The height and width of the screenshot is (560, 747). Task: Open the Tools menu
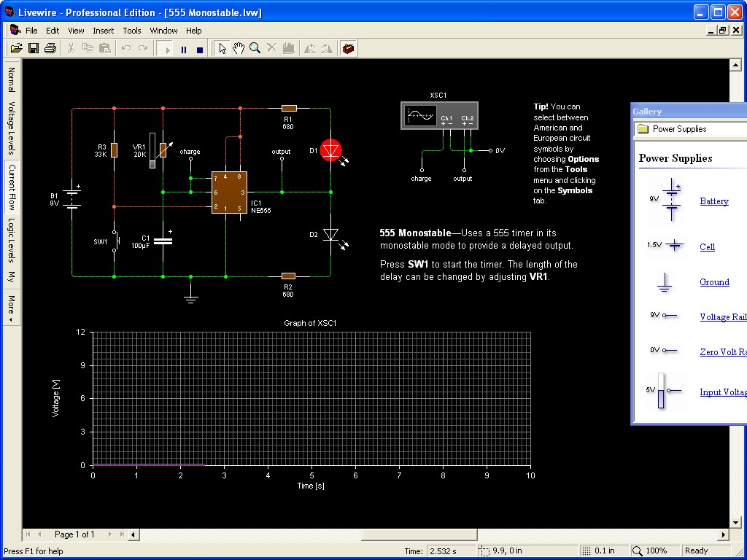pyautogui.click(x=132, y=31)
